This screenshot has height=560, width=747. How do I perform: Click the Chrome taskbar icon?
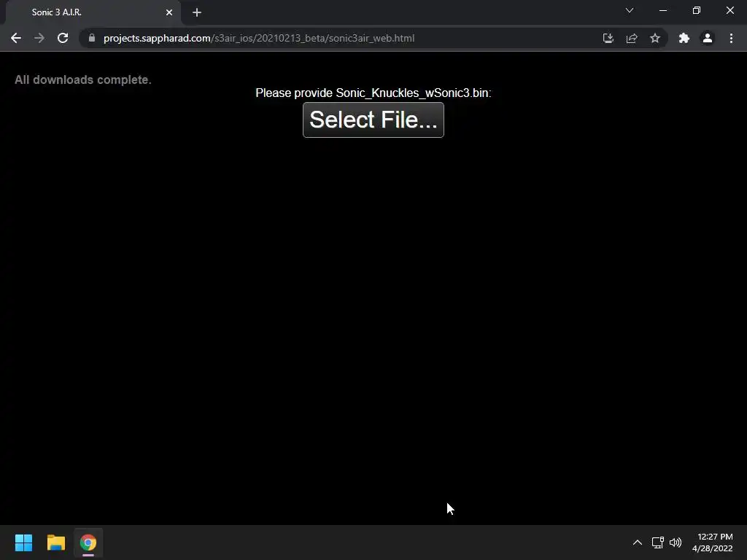click(88, 542)
